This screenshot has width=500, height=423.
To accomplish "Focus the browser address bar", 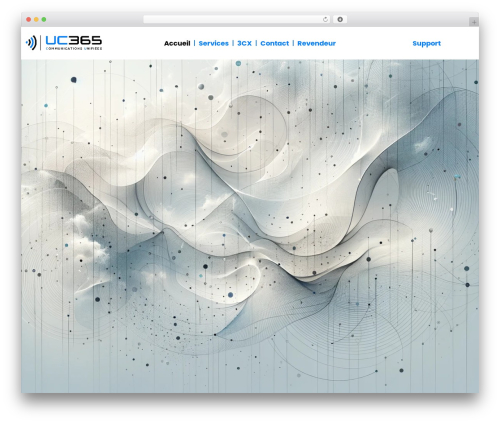I will coord(233,20).
